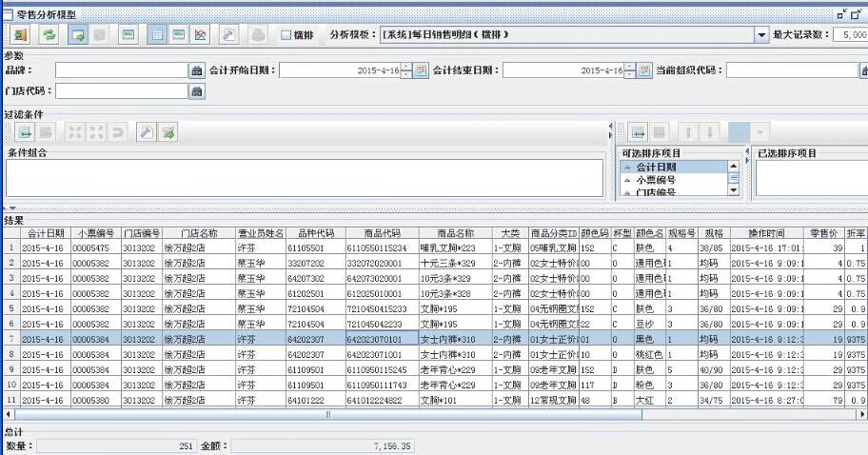Image resolution: width=868 pixels, height=455 pixels.
Task: Click the 营业员姓名 column header
Action: 260,232
